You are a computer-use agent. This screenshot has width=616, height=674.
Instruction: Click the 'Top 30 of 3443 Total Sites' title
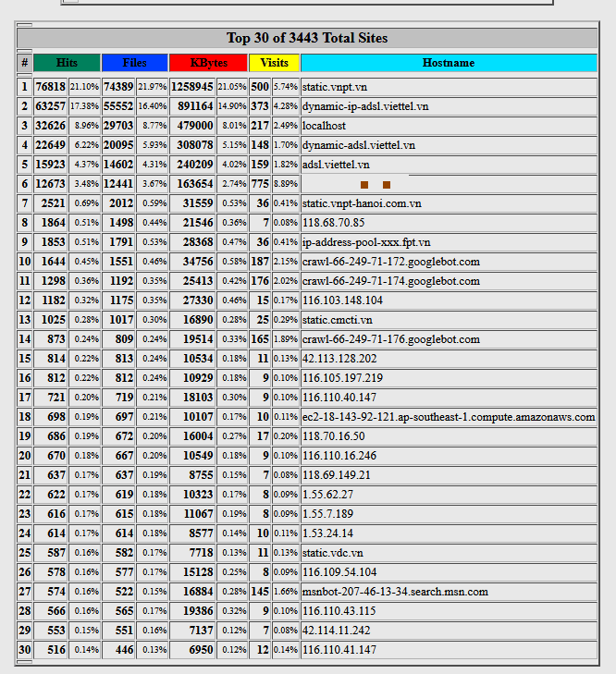(307, 38)
